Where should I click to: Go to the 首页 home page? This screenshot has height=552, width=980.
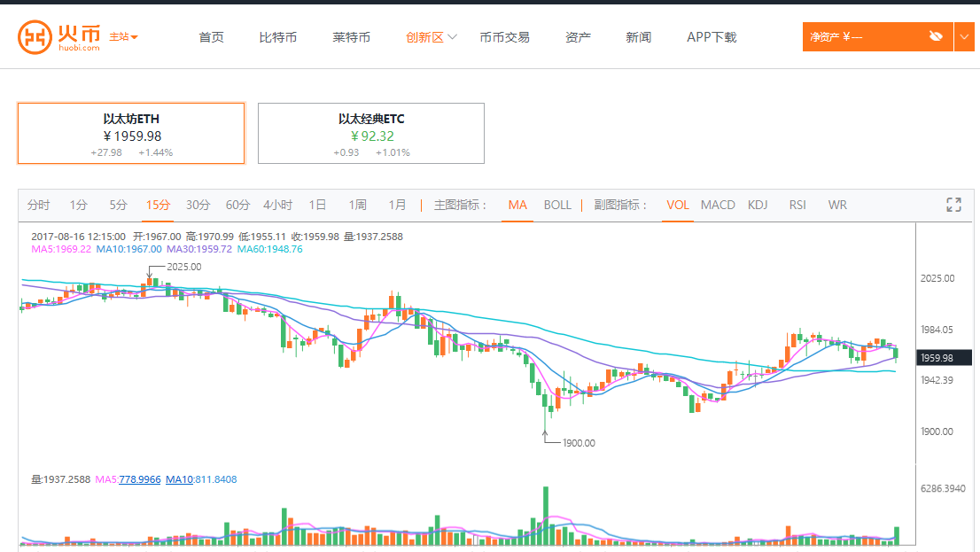(x=211, y=37)
